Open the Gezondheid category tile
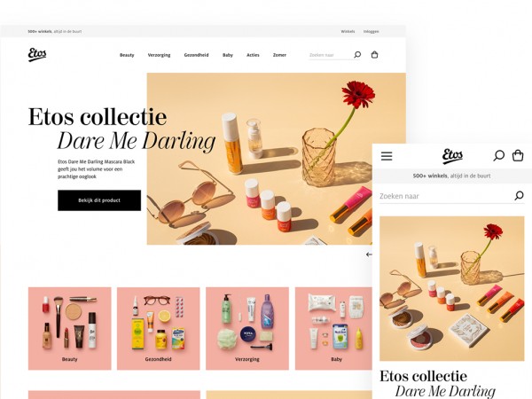 click(159, 328)
